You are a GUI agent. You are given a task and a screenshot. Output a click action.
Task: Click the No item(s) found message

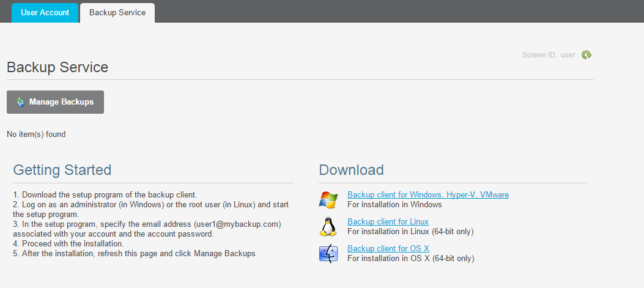click(x=36, y=134)
